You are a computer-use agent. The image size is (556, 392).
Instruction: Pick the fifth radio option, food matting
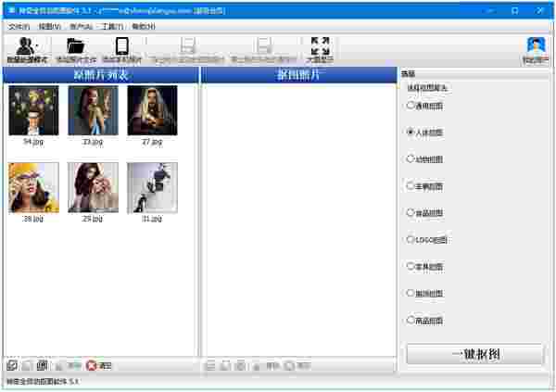[411, 212]
